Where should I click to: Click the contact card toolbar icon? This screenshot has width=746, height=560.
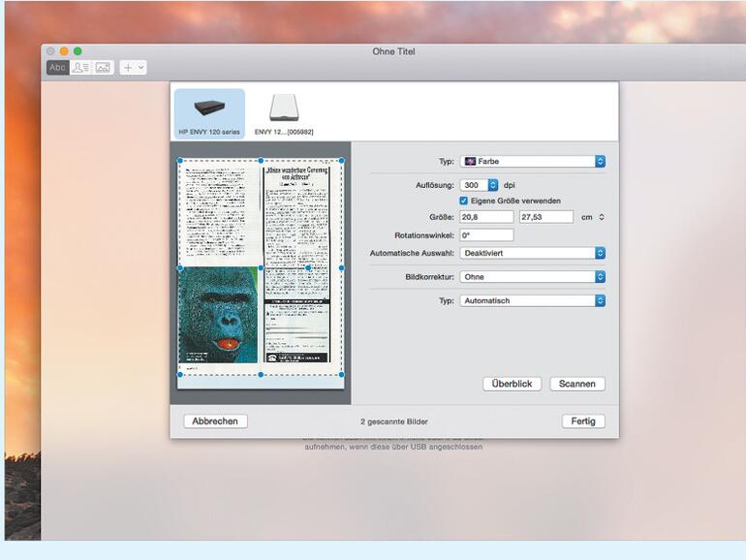tap(80, 68)
